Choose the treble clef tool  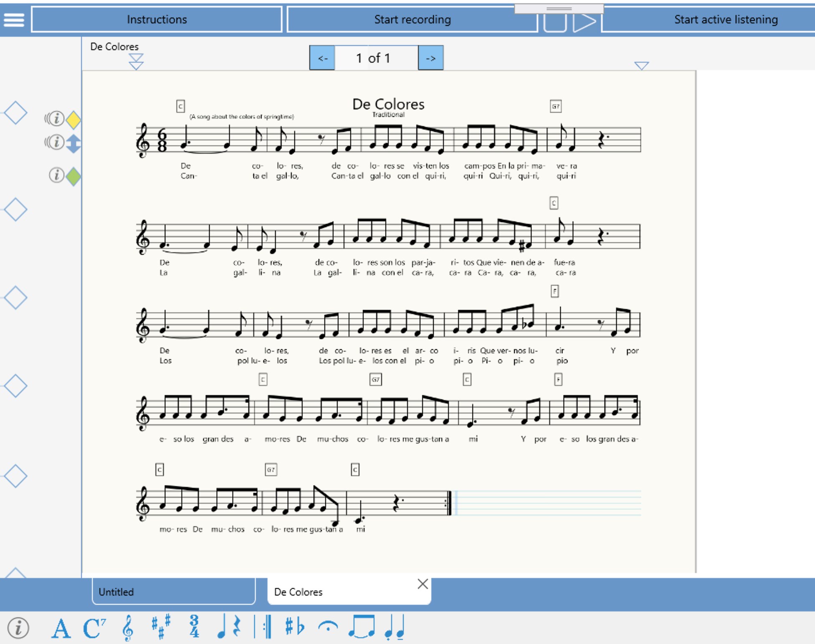[x=127, y=628]
